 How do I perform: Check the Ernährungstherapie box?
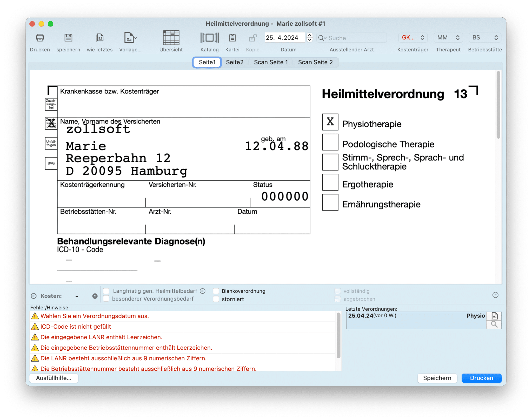[x=330, y=202]
